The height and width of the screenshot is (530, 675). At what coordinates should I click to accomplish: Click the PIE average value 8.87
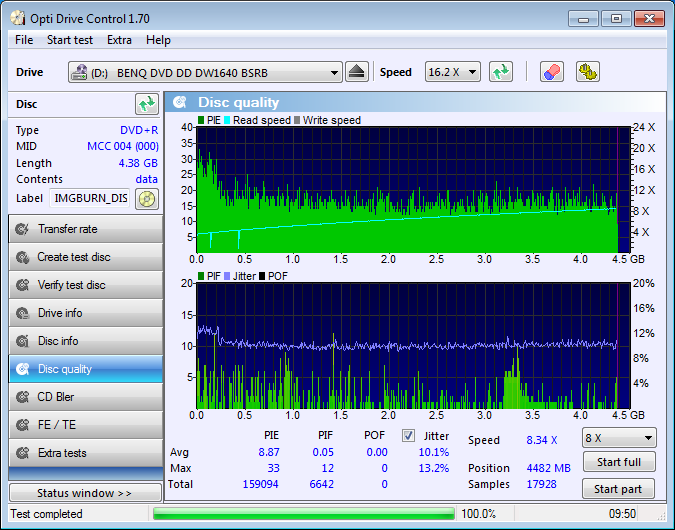coord(269,453)
